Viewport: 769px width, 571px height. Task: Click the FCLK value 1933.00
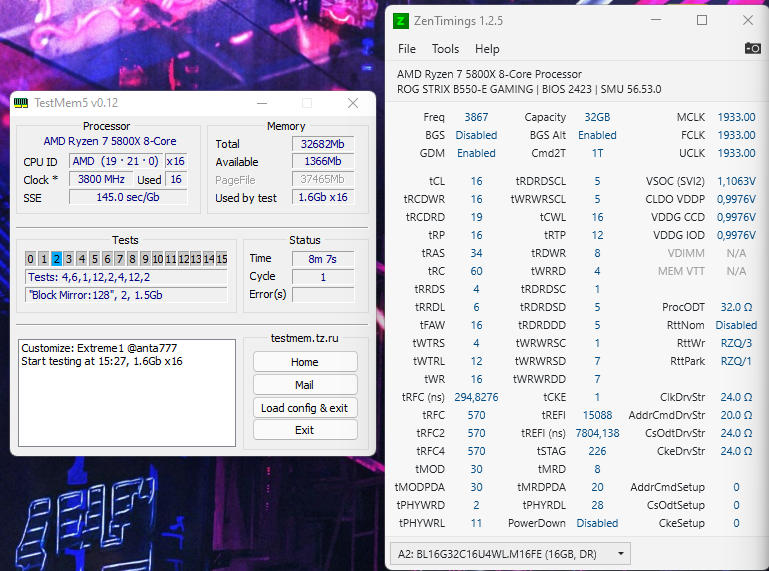pos(736,135)
